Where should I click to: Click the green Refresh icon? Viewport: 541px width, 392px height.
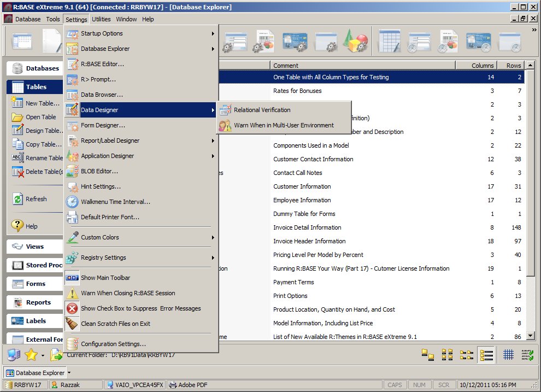17,199
